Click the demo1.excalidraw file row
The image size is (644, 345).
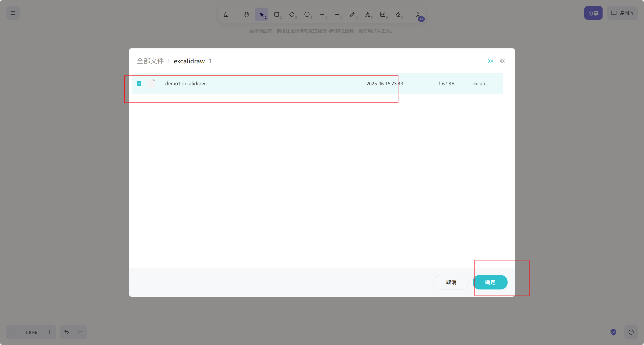click(x=317, y=84)
